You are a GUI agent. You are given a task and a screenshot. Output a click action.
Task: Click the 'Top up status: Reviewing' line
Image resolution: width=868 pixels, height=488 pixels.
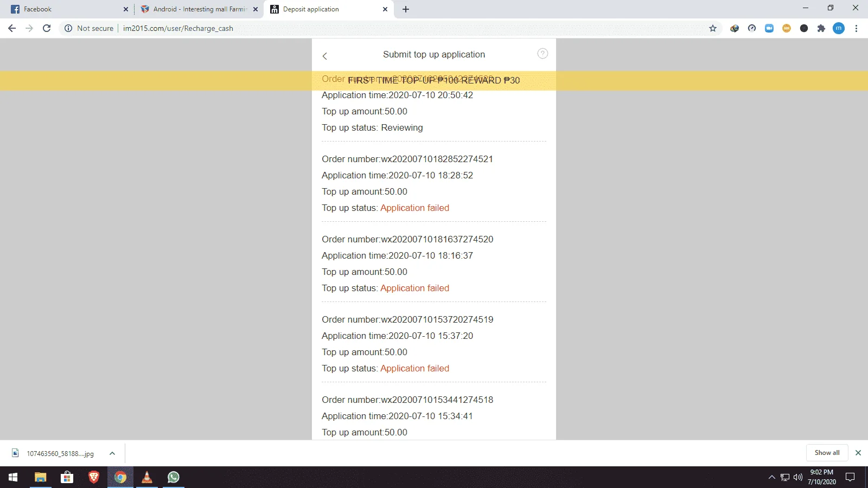pos(372,127)
